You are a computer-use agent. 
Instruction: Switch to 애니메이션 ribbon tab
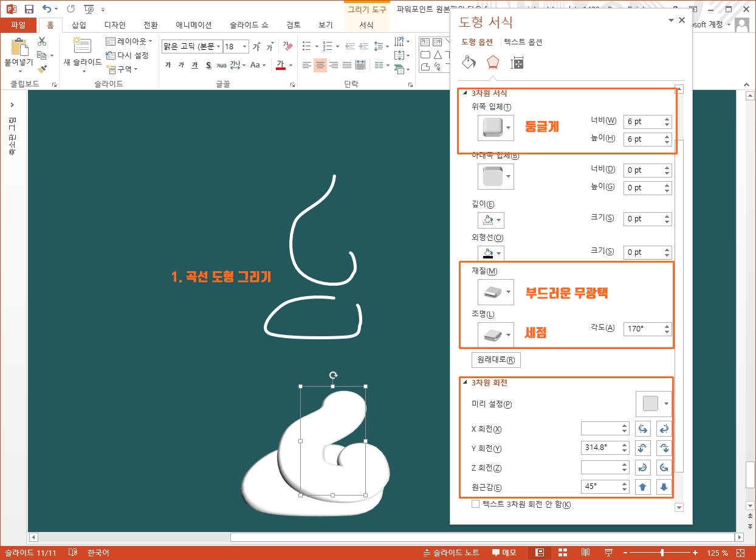[194, 25]
